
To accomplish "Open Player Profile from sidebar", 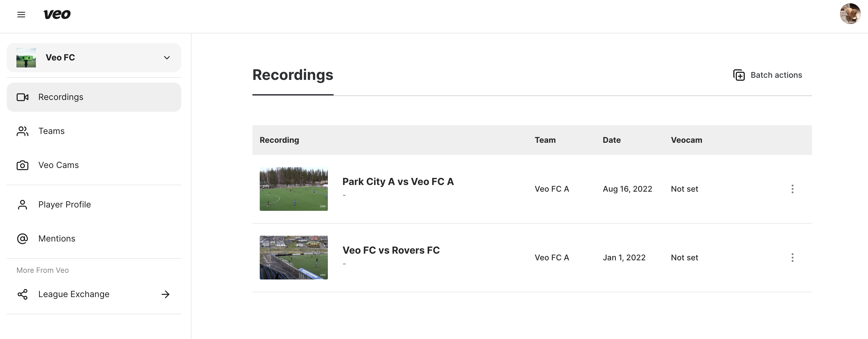I will tap(94, 205).
